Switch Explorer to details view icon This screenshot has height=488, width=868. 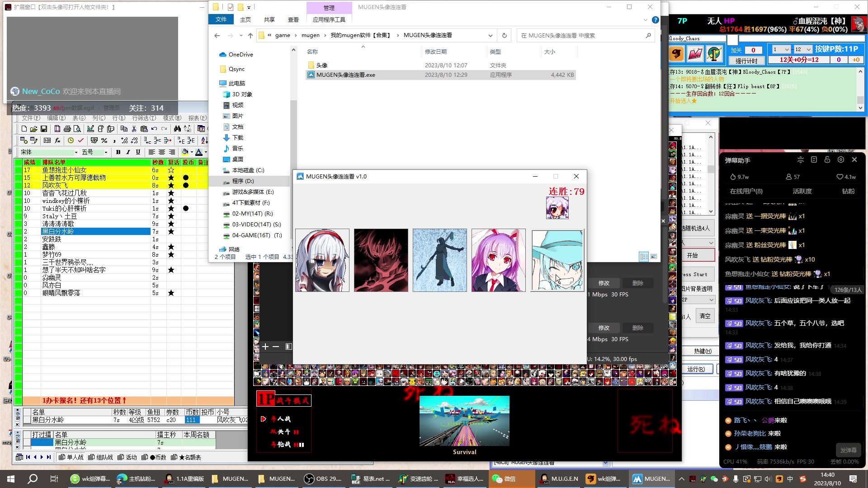pos(644,257)
